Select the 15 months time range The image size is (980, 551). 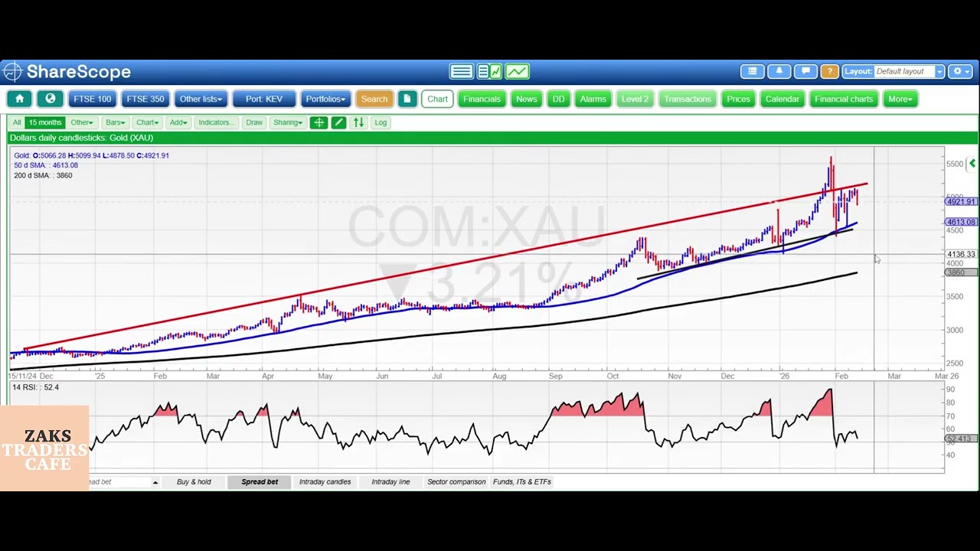(x=45, y=122)
